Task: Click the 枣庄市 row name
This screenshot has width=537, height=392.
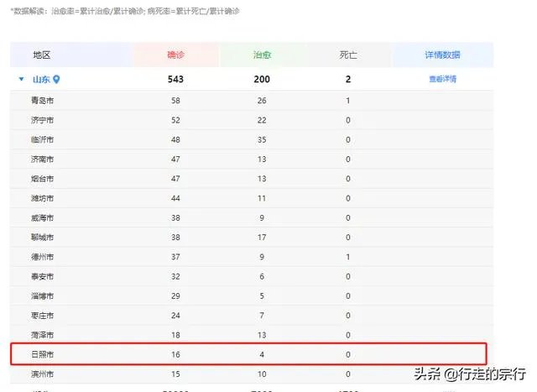Action: pos(43,316)
